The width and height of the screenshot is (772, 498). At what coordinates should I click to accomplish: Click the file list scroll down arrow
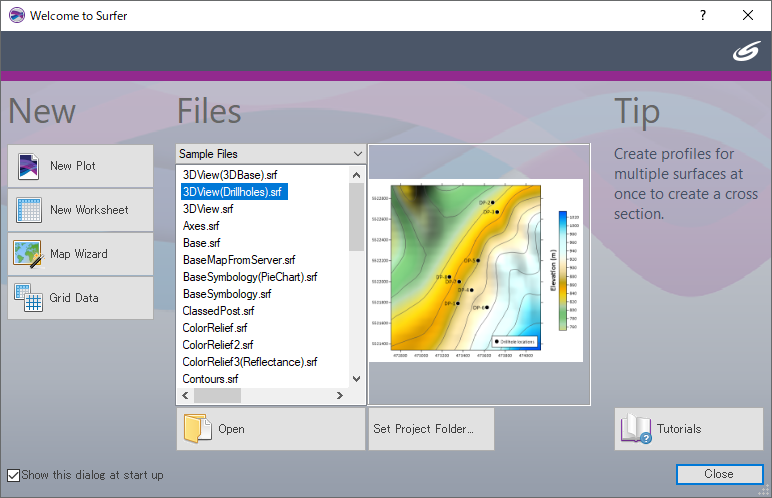356,379
